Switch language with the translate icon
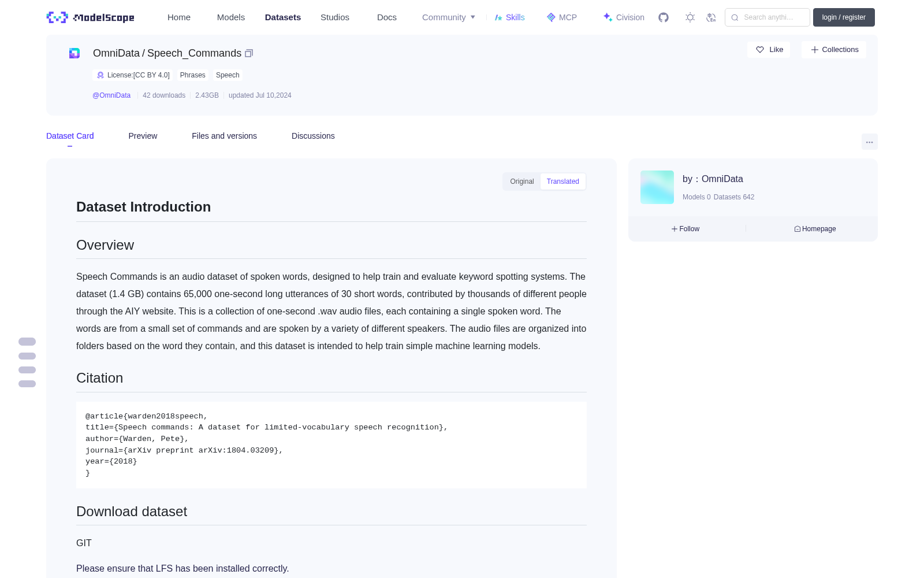This screenshot has height=578, width=924. (x=711, y=17)
